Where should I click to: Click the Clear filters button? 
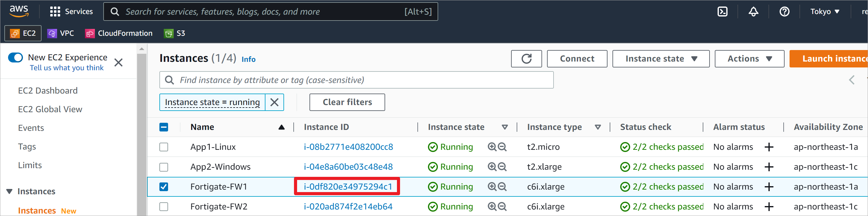347,102
